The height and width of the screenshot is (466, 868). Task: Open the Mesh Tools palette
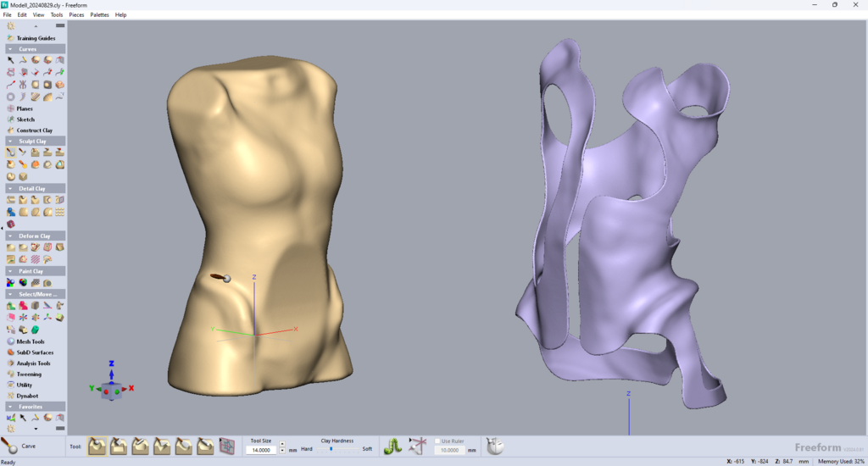(31, 341)
